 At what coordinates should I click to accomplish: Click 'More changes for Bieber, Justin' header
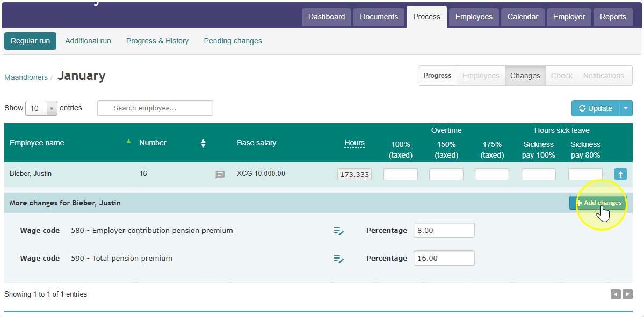[65, 203]
